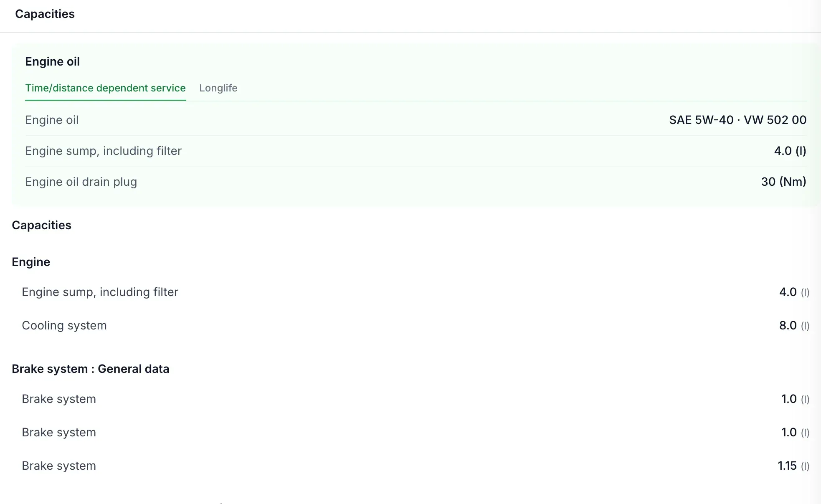Click the Engine section heading
The height and width of the screenshot is (504, 821).
point(31,262)
